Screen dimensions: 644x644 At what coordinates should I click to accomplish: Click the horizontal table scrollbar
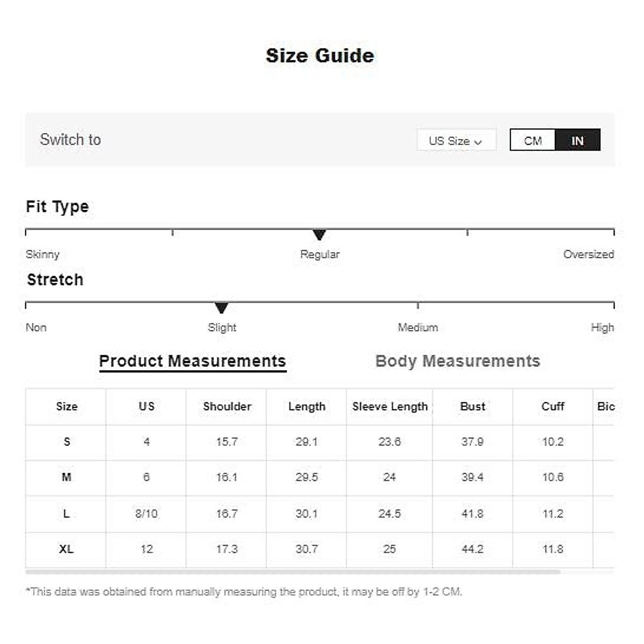tap(292, 572)
